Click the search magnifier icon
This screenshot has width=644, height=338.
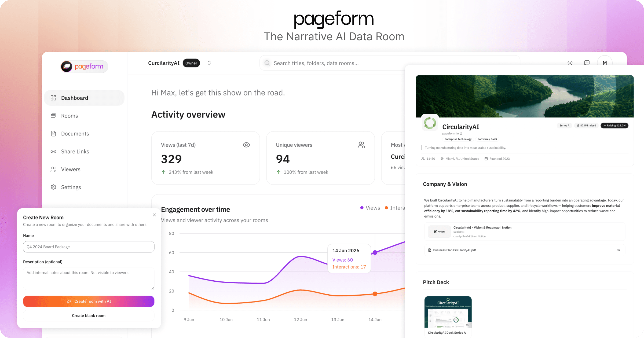tap(267, 63)
